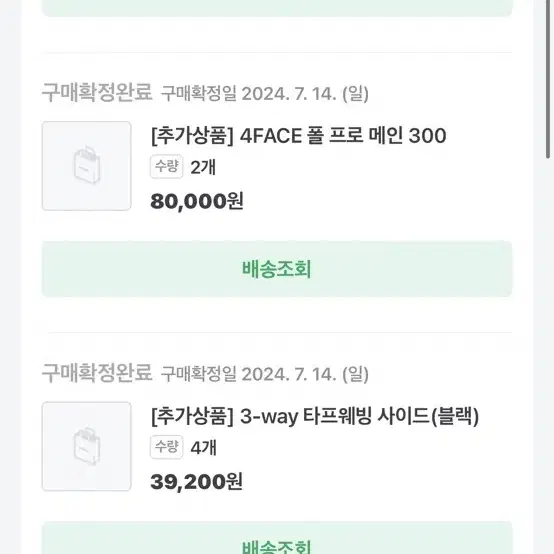Open the 3-way 타프웨빙 사이드 product thumbnail

(87, 446)
